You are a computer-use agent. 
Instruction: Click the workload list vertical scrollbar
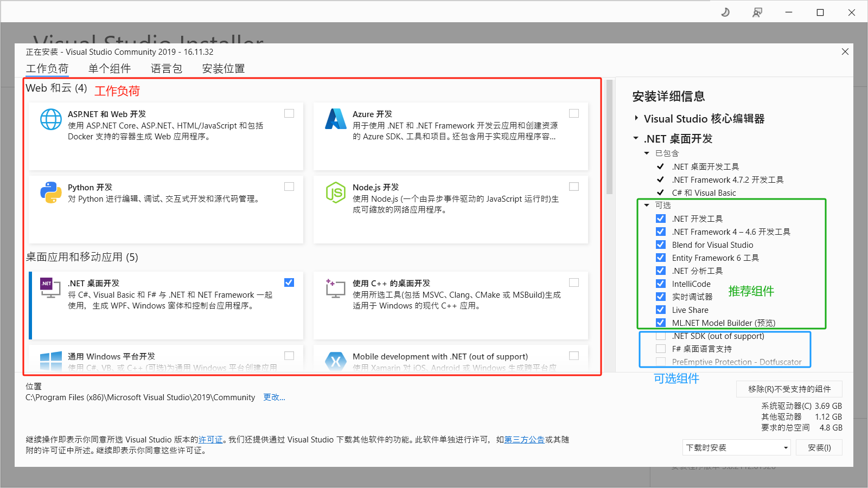(x=609, y=137)
